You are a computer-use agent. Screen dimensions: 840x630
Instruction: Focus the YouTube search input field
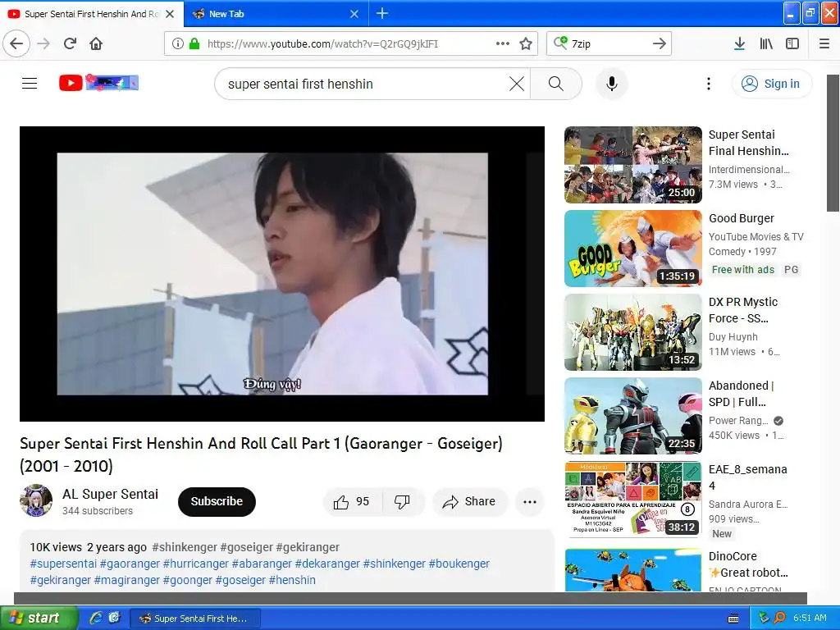[364, 84]
